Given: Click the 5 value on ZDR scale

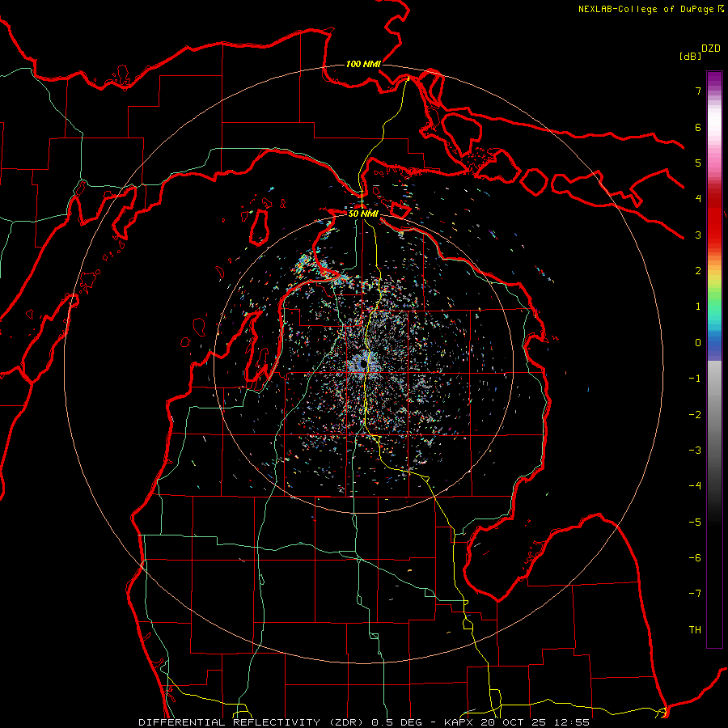Looking at the screenshot, I should 698,163.
